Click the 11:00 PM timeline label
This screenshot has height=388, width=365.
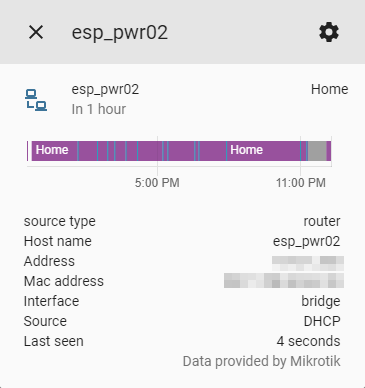click(x=301, y=183)
